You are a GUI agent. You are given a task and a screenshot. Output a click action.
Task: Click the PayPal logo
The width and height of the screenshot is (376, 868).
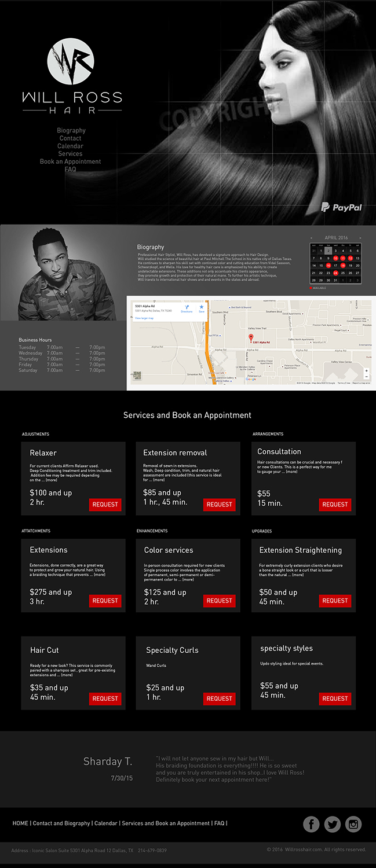[341, 207]
